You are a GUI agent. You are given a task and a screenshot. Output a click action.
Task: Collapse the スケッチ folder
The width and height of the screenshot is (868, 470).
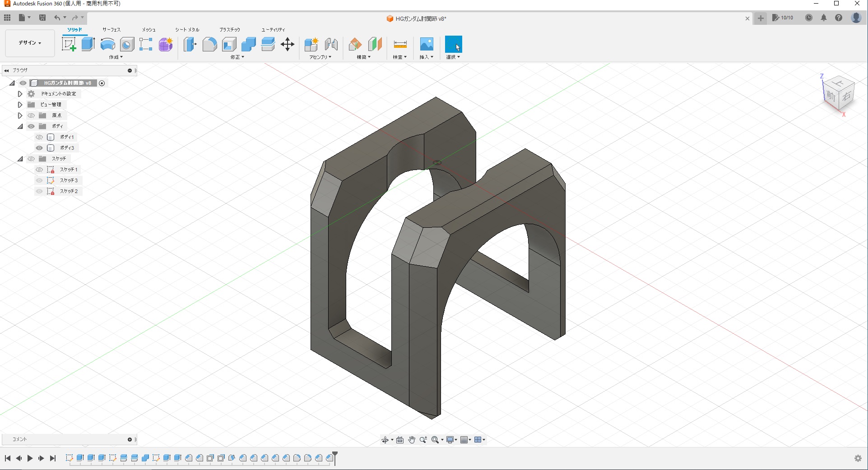tap(20, 159)
